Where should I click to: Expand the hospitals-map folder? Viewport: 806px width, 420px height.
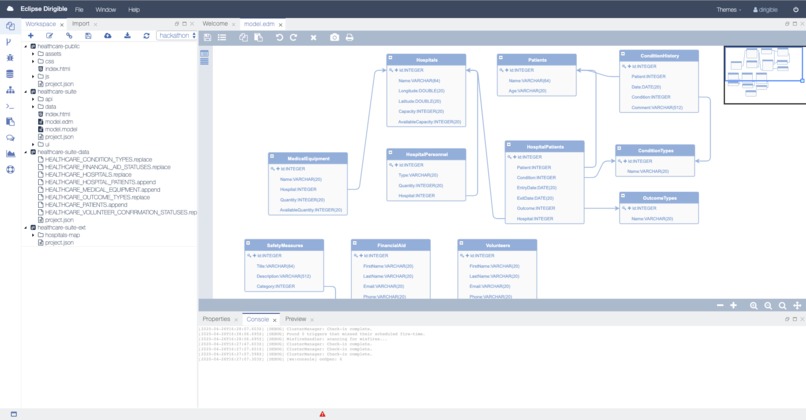[x=33, y=235]
